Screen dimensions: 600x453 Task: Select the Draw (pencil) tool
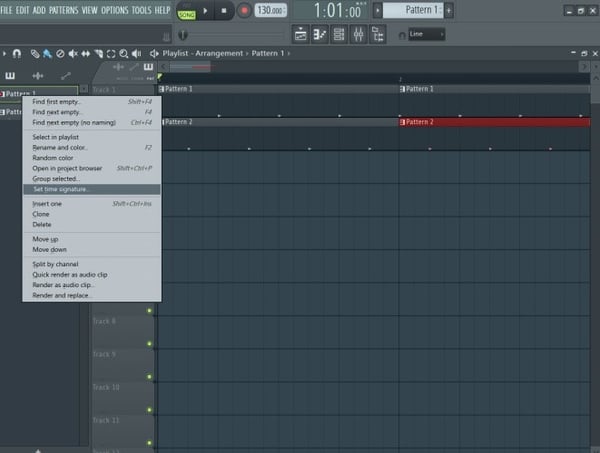tap(35, 54)
